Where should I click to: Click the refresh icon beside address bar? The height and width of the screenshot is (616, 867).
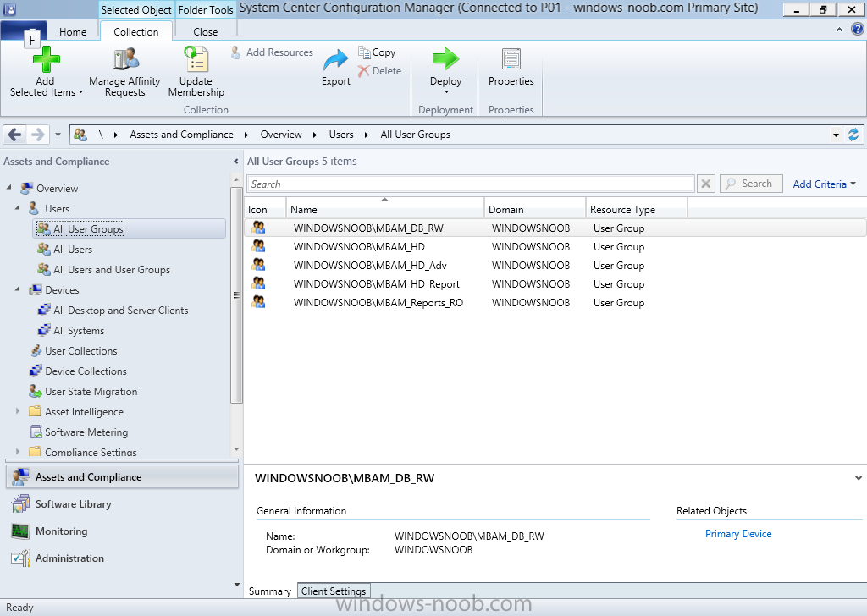(853, 135)
